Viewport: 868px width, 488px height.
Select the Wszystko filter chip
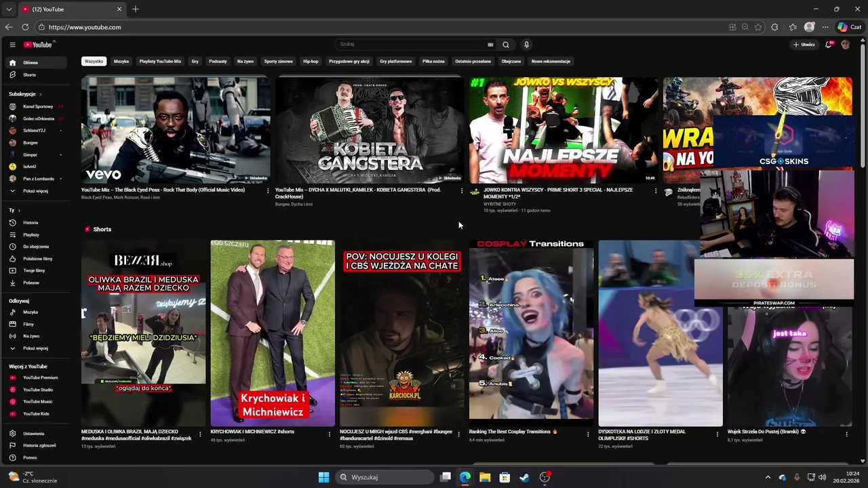[x=94, y=61]
